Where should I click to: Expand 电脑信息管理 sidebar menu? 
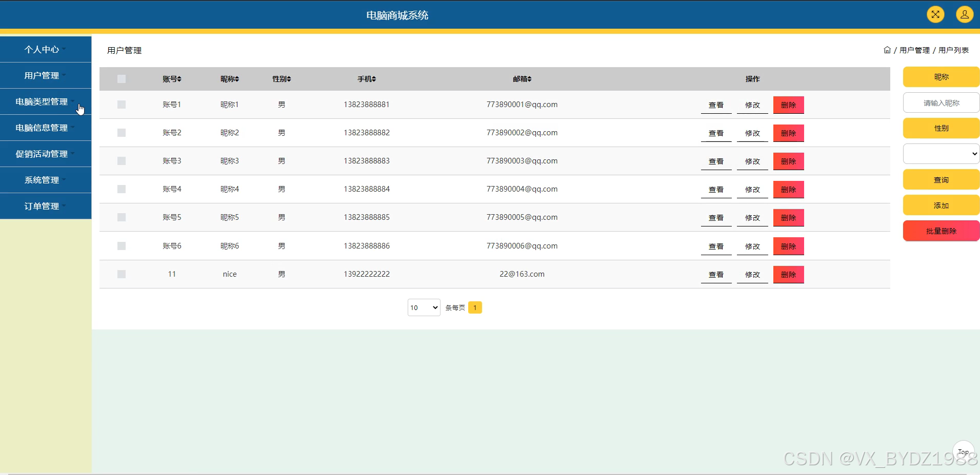point(46,128)
